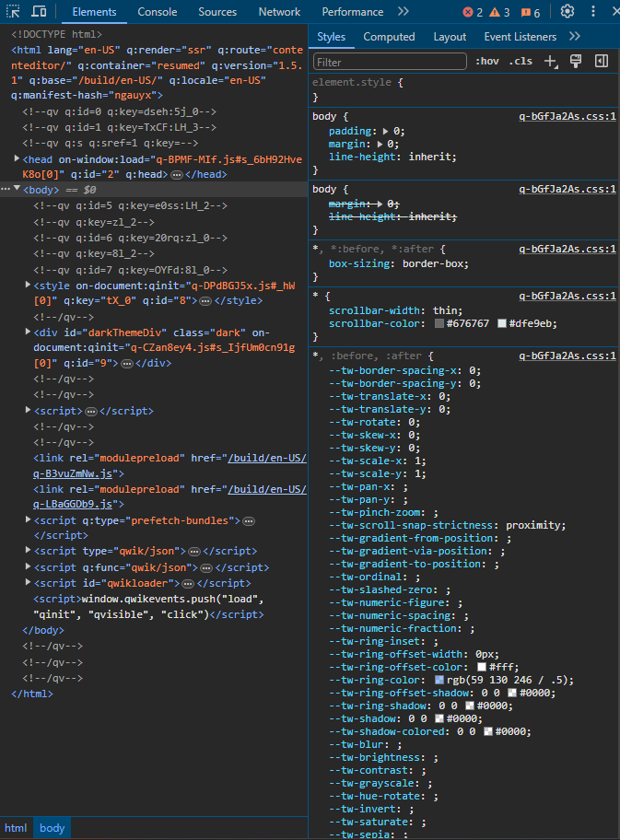Image resolution: width=620 pixels, height=840 pixels.
Task: Open the Network tab
Action: (x=279, y=12)
